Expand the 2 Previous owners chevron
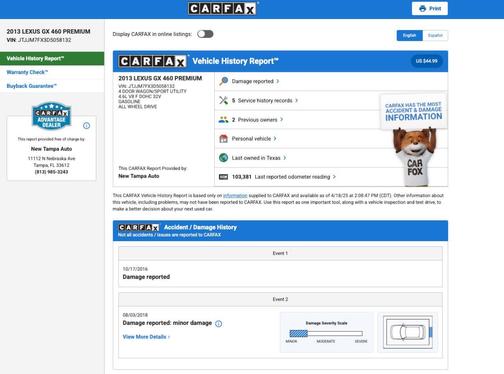504x374 pixels. [x=282, y=120]
